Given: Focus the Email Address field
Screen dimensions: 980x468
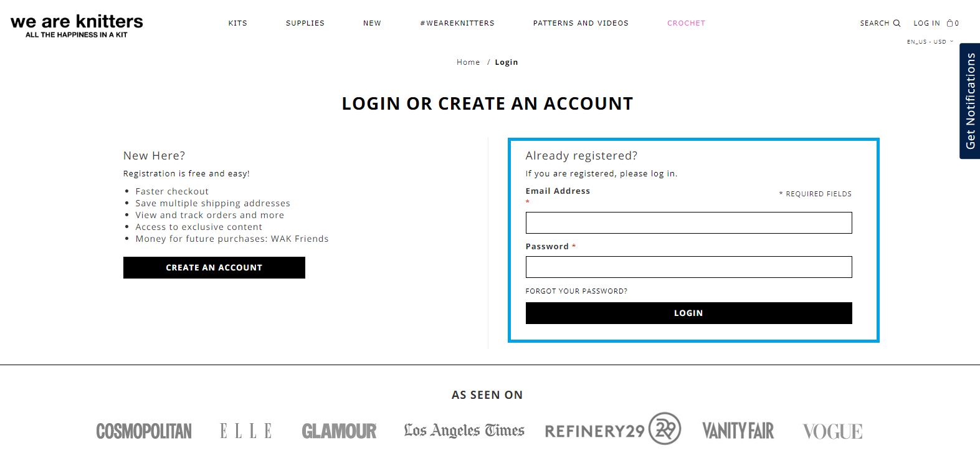Looking at the screenshot, I should (x=688, y=222).
